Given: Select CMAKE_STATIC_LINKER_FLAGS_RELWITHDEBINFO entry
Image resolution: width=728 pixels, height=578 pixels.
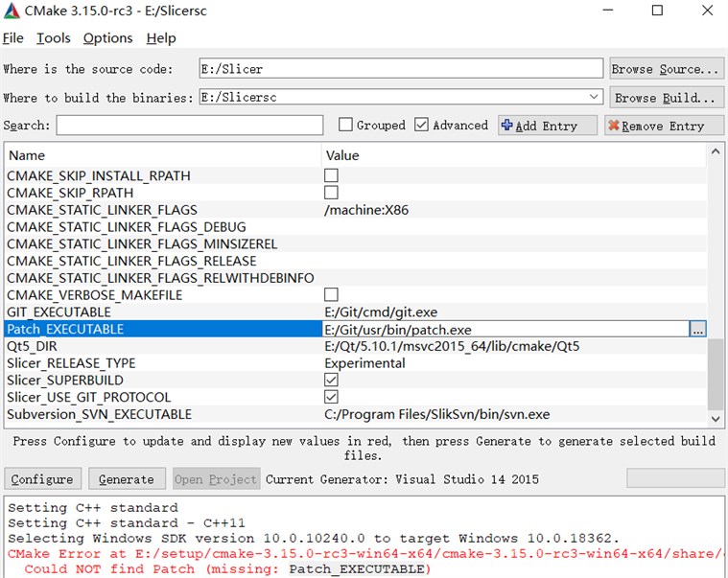Looking at the screenshot, I should click(160, 278).
